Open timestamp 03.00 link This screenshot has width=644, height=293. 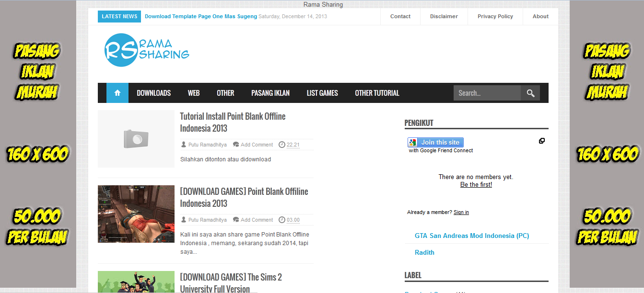pos(293,220)
